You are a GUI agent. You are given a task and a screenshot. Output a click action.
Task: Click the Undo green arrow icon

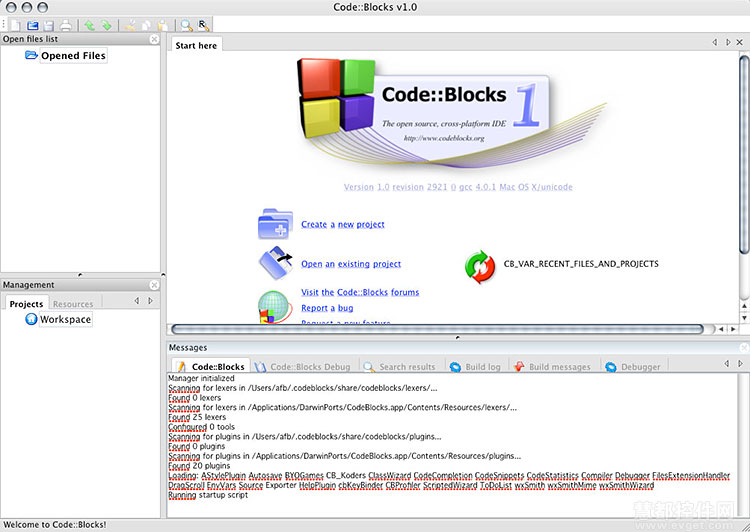coord(89,25)
